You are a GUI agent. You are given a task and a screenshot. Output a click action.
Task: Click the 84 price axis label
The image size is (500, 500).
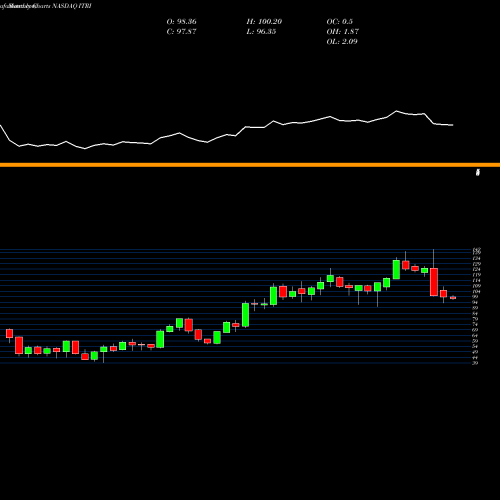click(475, 313)
